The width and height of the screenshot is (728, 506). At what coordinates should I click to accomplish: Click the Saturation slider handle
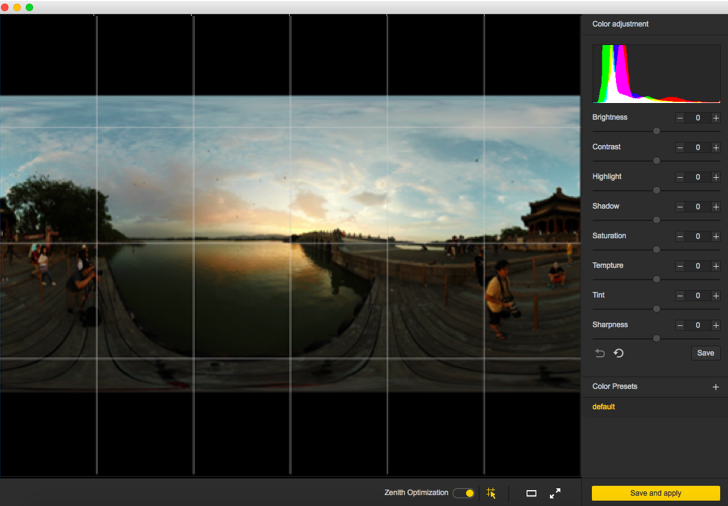(x=656, y=250)
